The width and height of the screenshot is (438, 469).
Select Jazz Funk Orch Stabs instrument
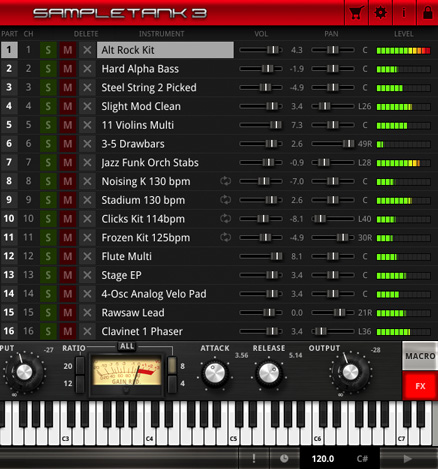point(165,162)
